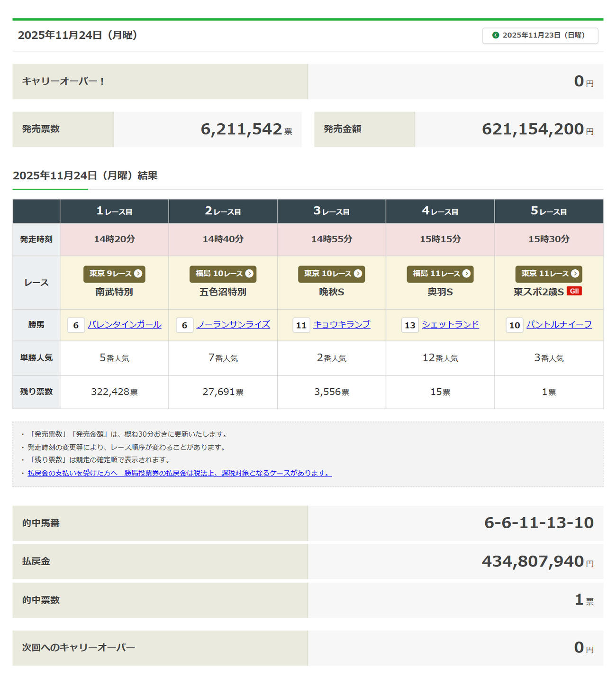
Task: Click popularity cell 3番人気
Action: point(549,358)
